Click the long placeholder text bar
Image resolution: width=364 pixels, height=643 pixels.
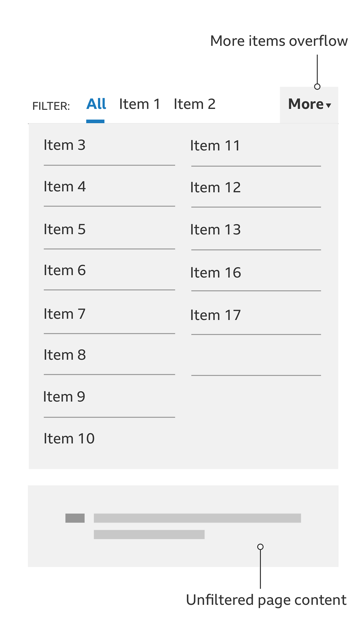pos(197,518)
